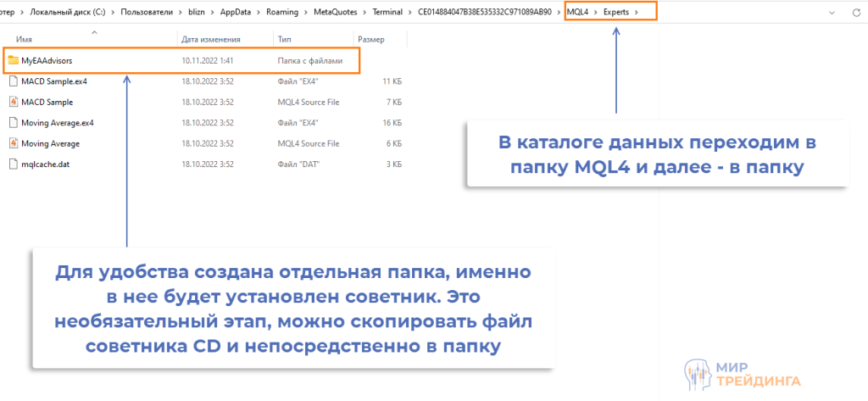Sort files by the Размер column header
The height and width of the screenshot is (401, 868).
(x=371, y=39)
